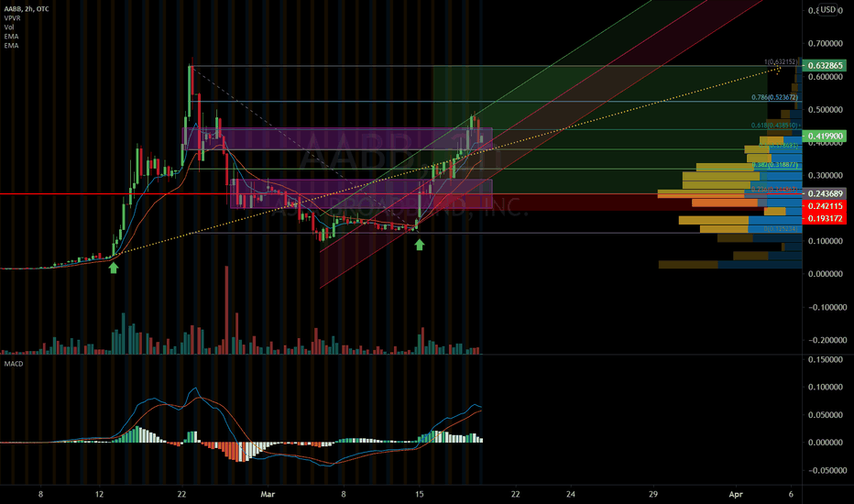Image resolution: width=854 pixels, height=504 pixels.
Task: Click the 1(0.632152) Fibonacci level label
Action: 781,62
